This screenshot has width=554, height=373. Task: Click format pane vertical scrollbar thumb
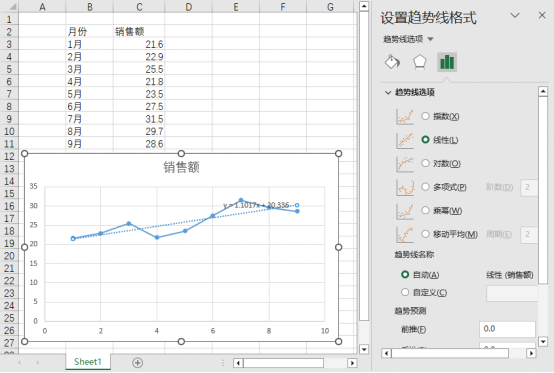[543, 190]
